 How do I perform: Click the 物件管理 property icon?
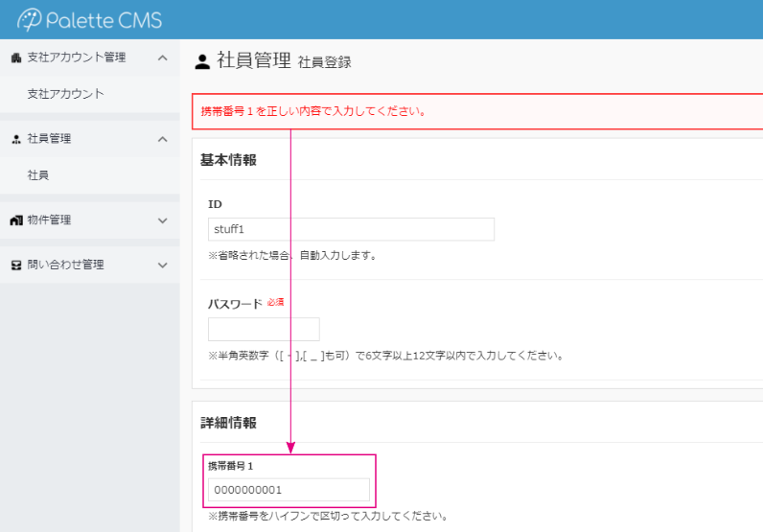pos(15,220)
